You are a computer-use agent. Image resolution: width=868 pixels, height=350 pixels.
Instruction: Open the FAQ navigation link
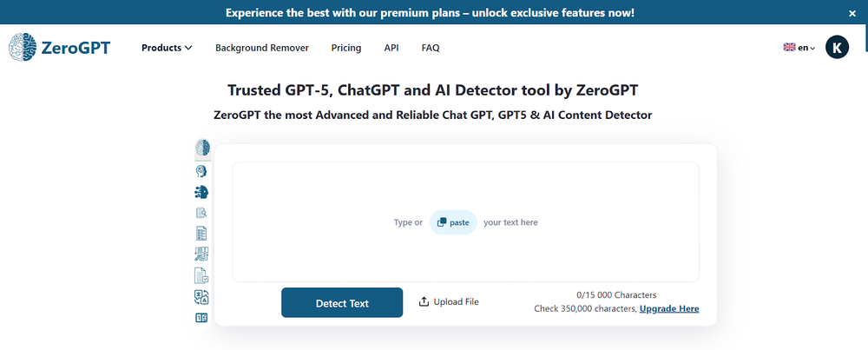[431, 48]
